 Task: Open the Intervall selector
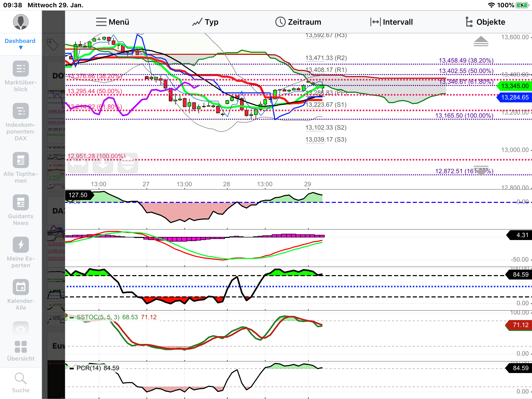coord(391,22)
